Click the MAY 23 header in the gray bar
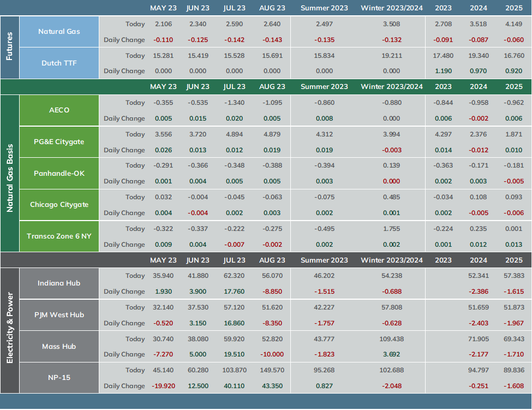This screenshot has width=532, height=410. 163,260
